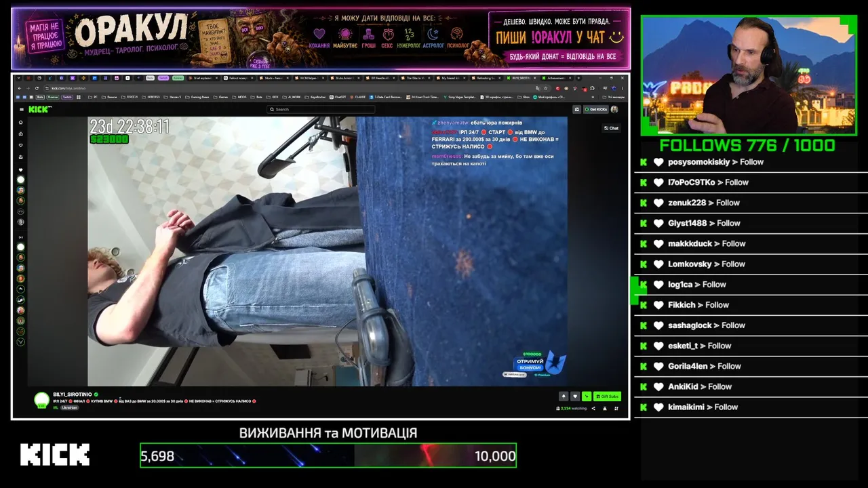Switch to the BILYI_SIROTIN browser tab
The height and width of the screenshot is (488, 868).
click(x=521, y=78)
